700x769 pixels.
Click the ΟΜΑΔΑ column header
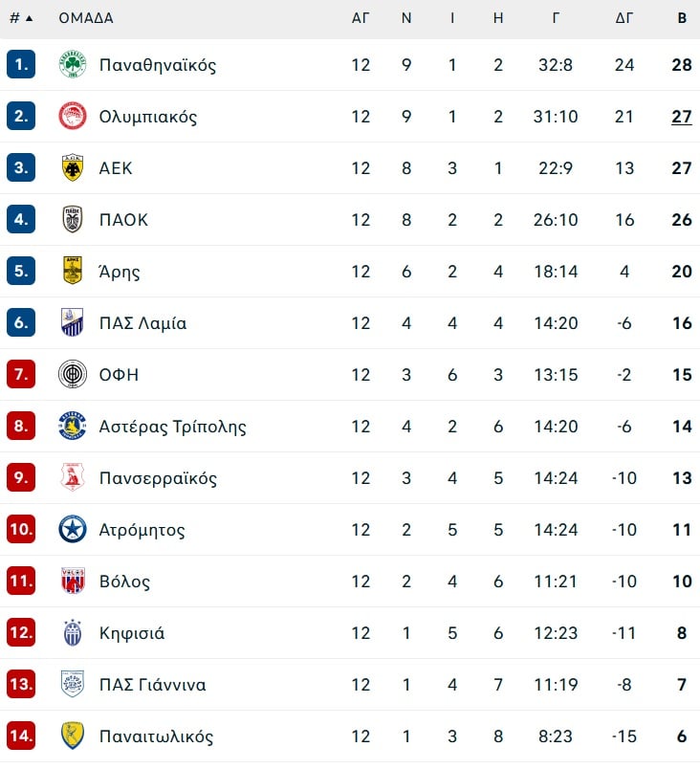[x=86, y=18]
